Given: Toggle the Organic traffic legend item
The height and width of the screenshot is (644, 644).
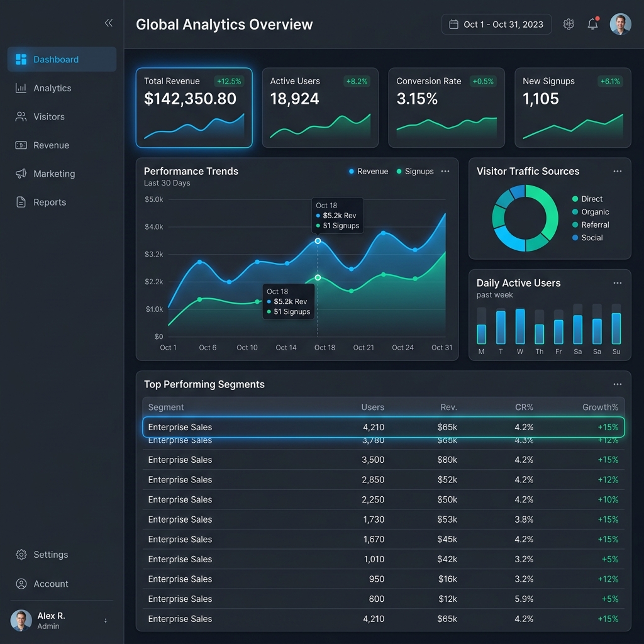Looking at the screenshot, I should (x=591, y=212).
